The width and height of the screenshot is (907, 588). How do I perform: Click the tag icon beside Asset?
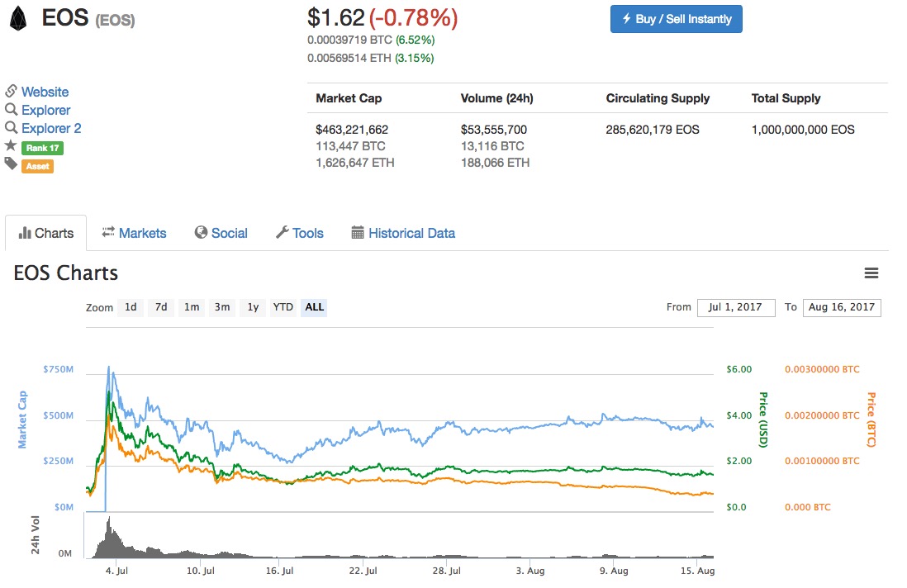click(x=11, y=164)
